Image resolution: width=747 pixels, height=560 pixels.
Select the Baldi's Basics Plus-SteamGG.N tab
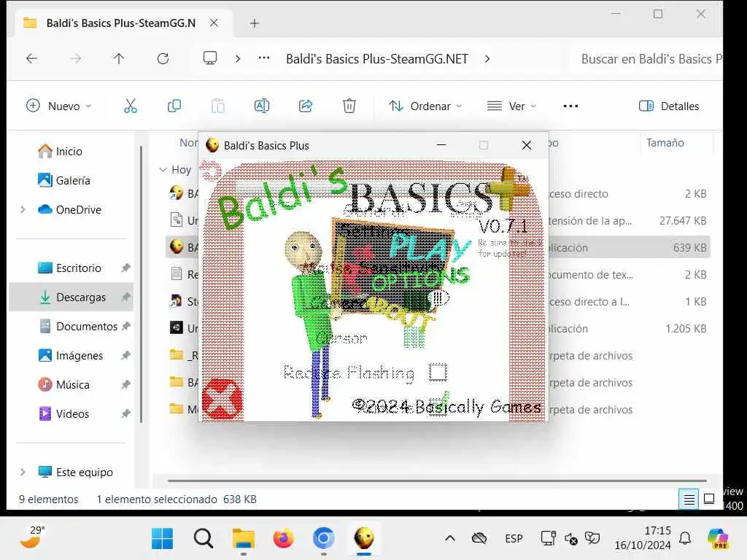pos(120,23)
